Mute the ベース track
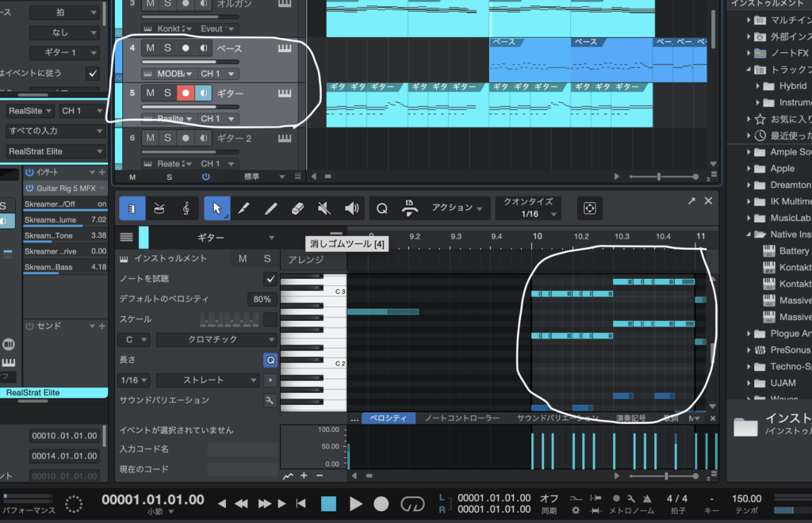The height and width of the screenshot is (523, 812). point(150,48)
